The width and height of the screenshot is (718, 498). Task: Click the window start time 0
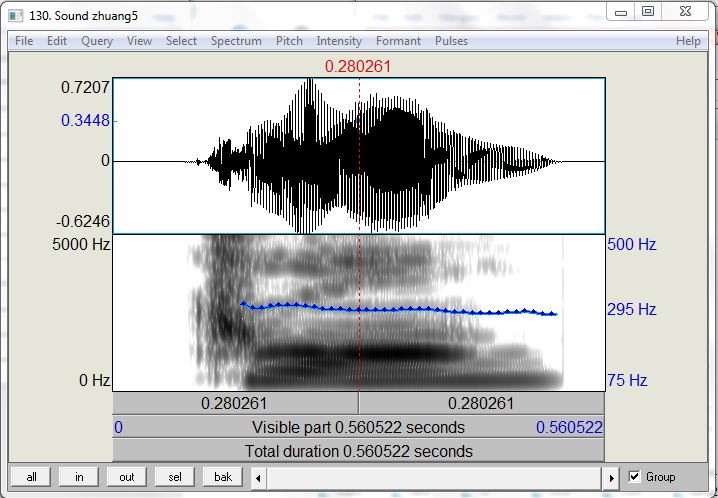pos(118,428)
